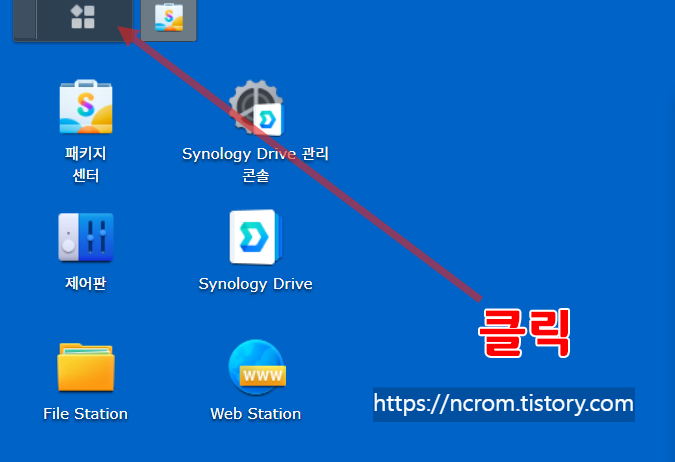Click the Synology Drive 관리 콘솔 label
This screenshot has height=462, width=675.
pyautogui.click(x=255, y=164)
